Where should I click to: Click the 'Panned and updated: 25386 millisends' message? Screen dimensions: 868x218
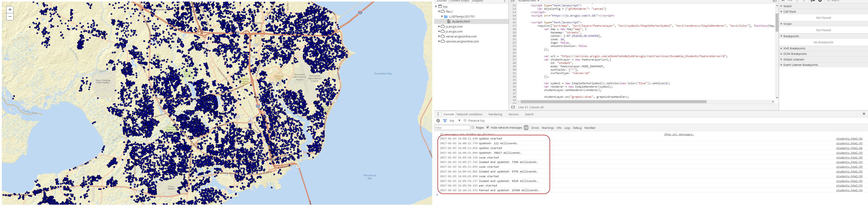pyautogui.click(x=509, y=190)
